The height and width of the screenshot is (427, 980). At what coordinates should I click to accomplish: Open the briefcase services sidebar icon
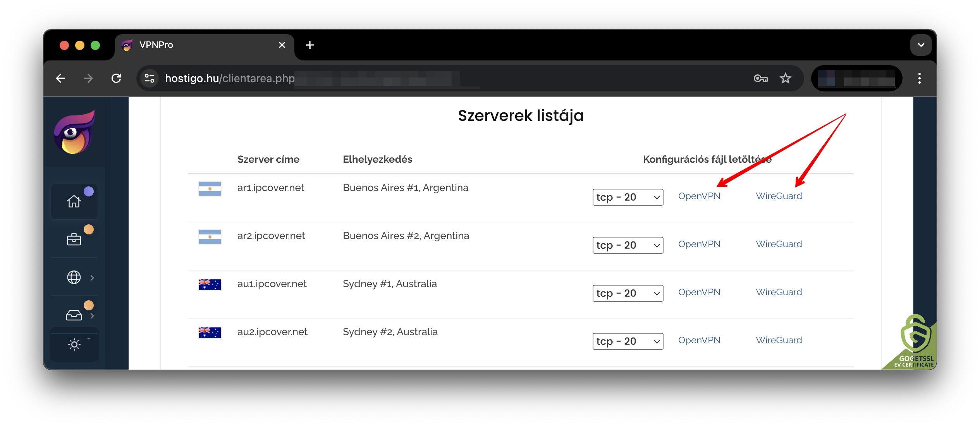(x=74, y=239)
